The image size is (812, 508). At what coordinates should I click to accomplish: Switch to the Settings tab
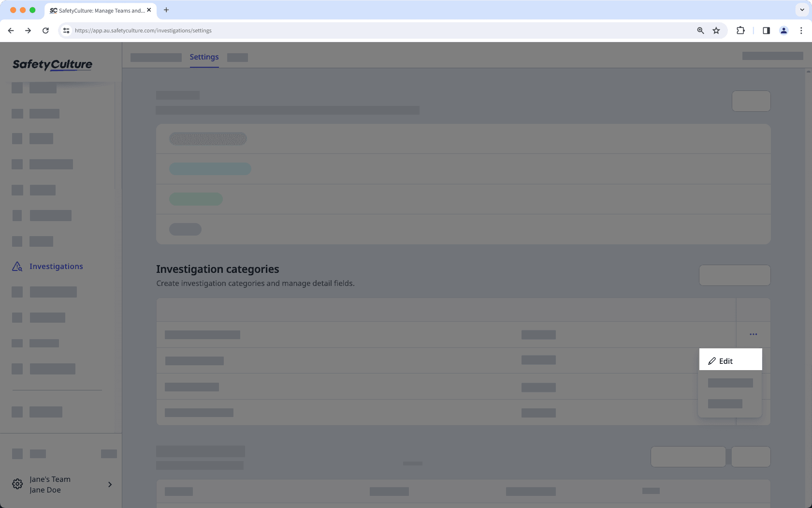204,57
